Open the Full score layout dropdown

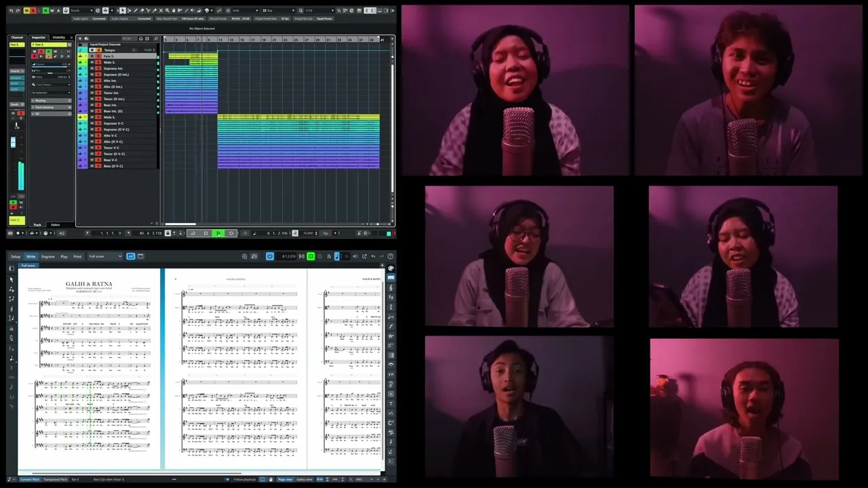(x=105, y=256)
